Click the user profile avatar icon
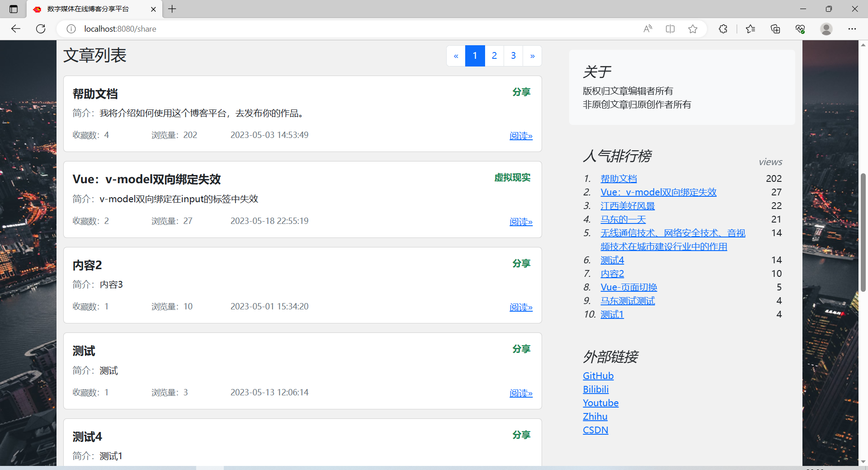Image resolution: width=868 pixels, height=470 pixels. pyautogui.click(x=826, y=28)
